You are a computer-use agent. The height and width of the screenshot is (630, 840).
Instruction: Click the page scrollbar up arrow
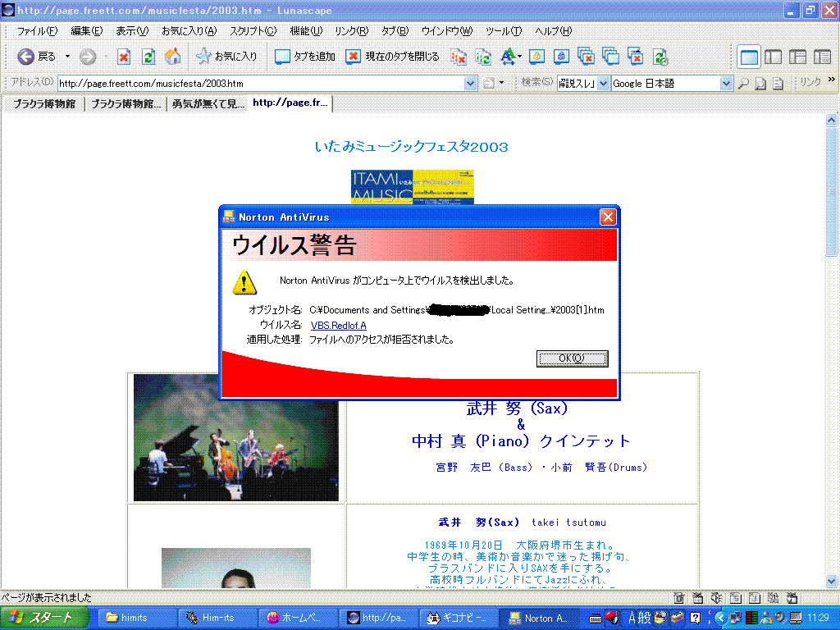[x=831, y=120]
